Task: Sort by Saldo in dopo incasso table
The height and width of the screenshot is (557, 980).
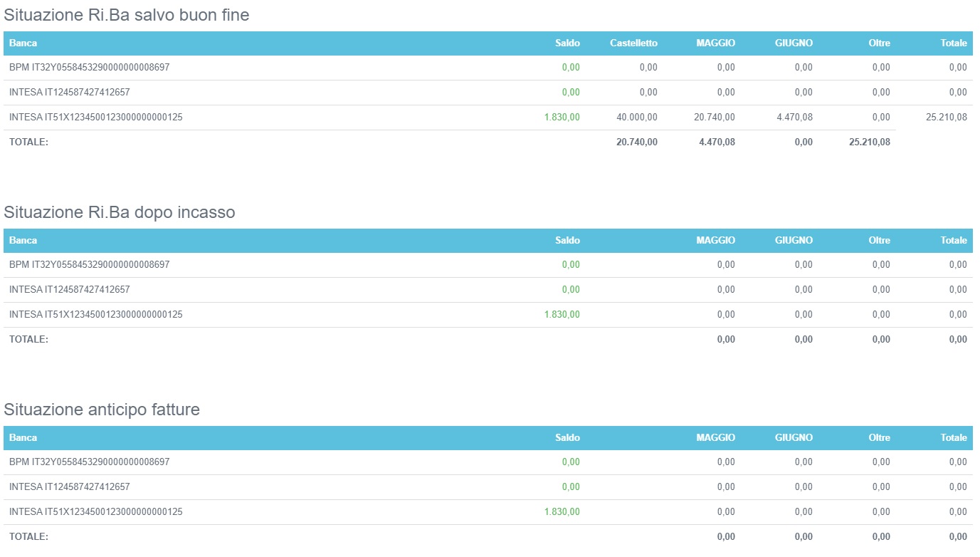Action: tap(567, 241)
